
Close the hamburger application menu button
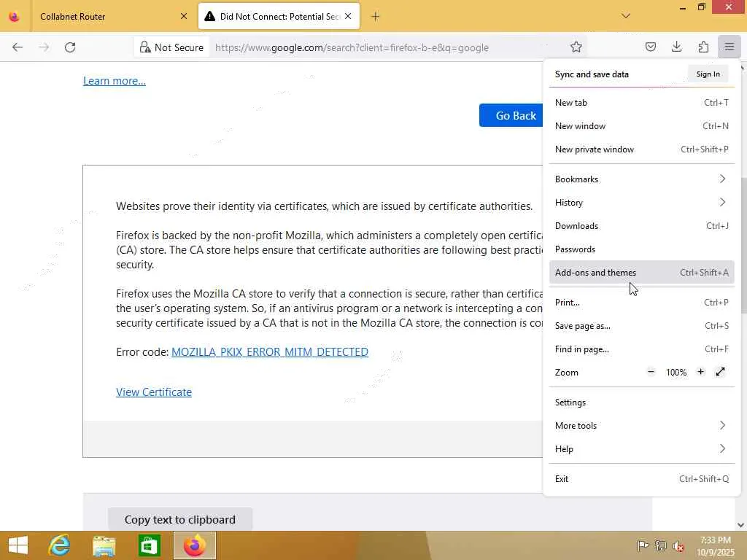(729, 47)
